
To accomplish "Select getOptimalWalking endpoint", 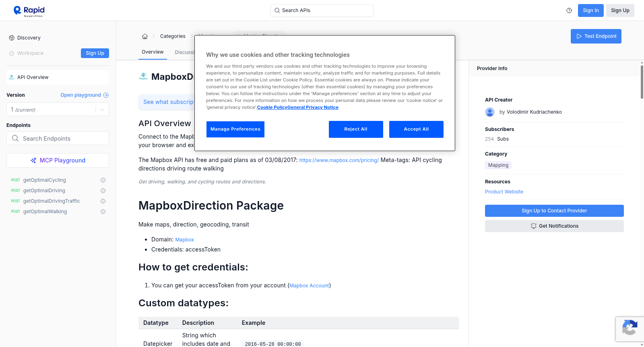I will point(45,212).
